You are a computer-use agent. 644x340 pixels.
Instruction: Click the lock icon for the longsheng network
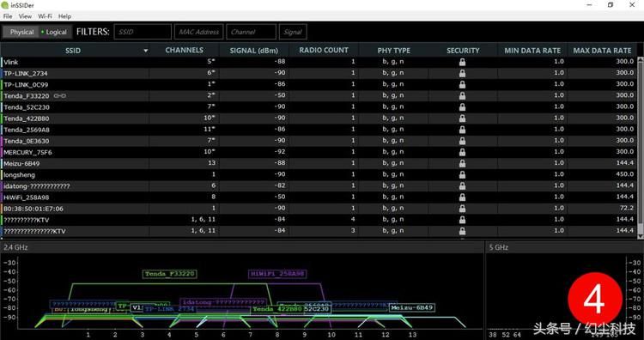pos(462,174)
